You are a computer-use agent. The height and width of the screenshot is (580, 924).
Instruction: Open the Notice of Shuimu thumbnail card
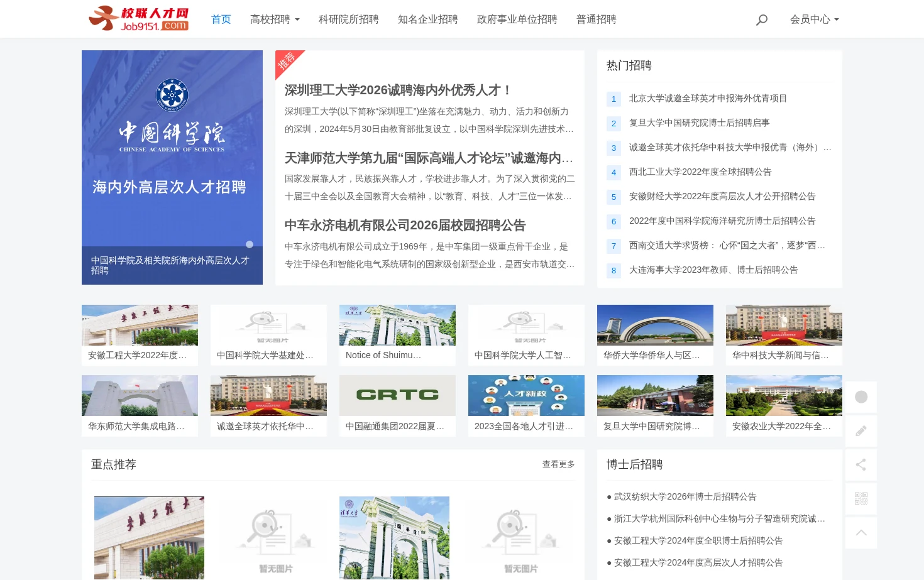(397, 335)
